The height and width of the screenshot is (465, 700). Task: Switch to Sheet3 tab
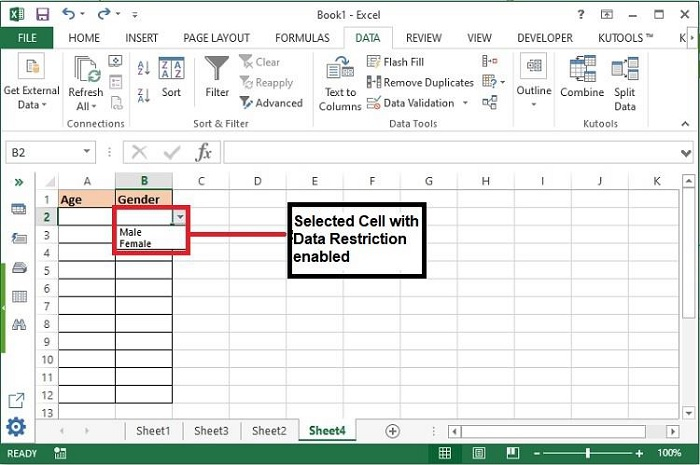(211, 431)
